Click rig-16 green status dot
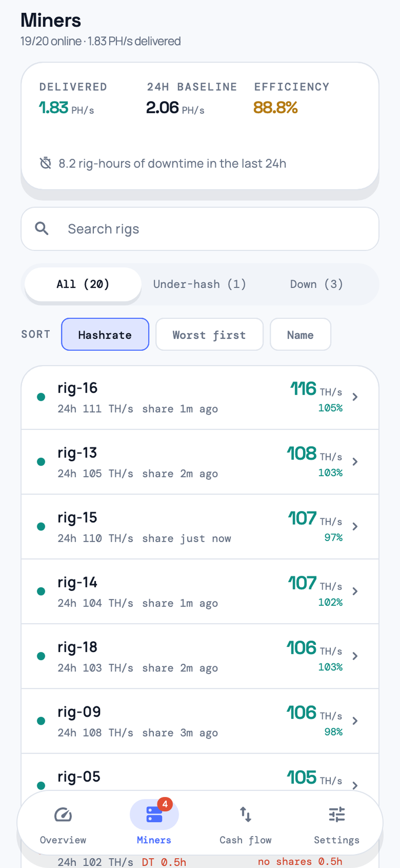The width and height of the screenshot is (400, 868). pos(41,397)
